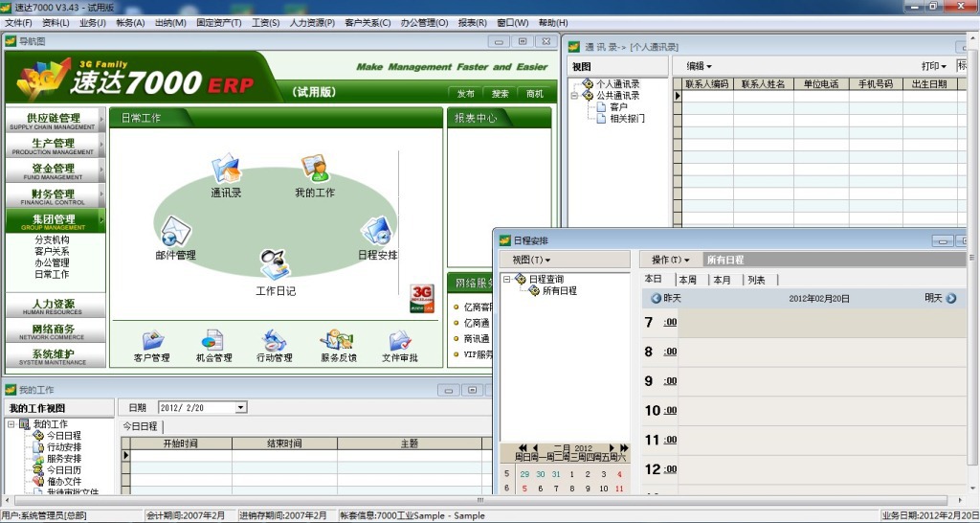
Task: Open 分支机构 under 集团管理
Action: click(x=52, y=239)
